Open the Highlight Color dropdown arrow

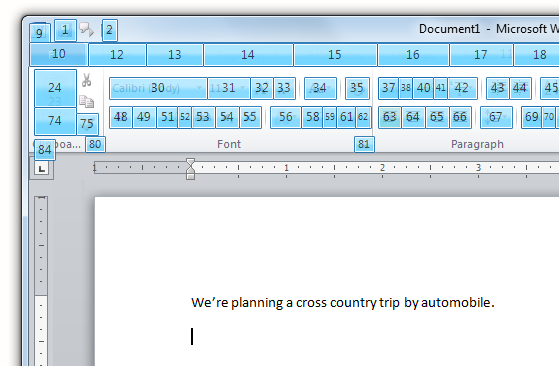330,117
